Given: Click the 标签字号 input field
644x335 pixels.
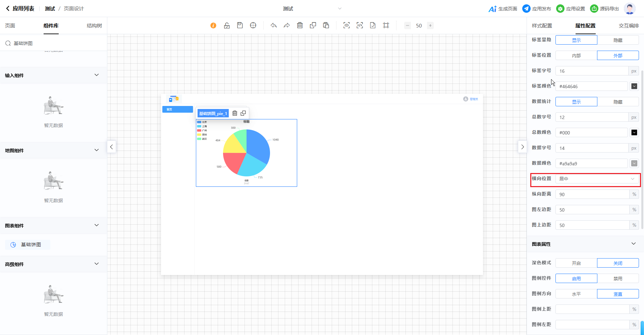Looking at the screenshot, I should click(592, 71).
